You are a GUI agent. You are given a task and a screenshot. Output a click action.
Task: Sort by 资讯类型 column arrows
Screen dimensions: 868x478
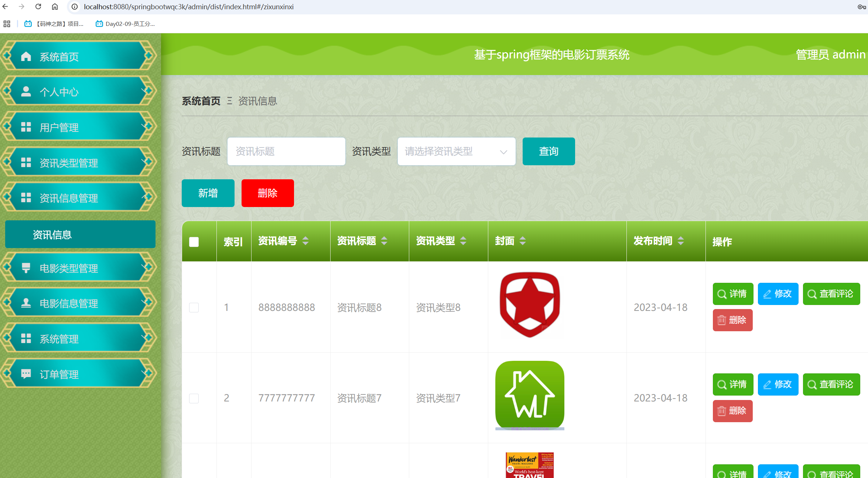tap(463, 241)
